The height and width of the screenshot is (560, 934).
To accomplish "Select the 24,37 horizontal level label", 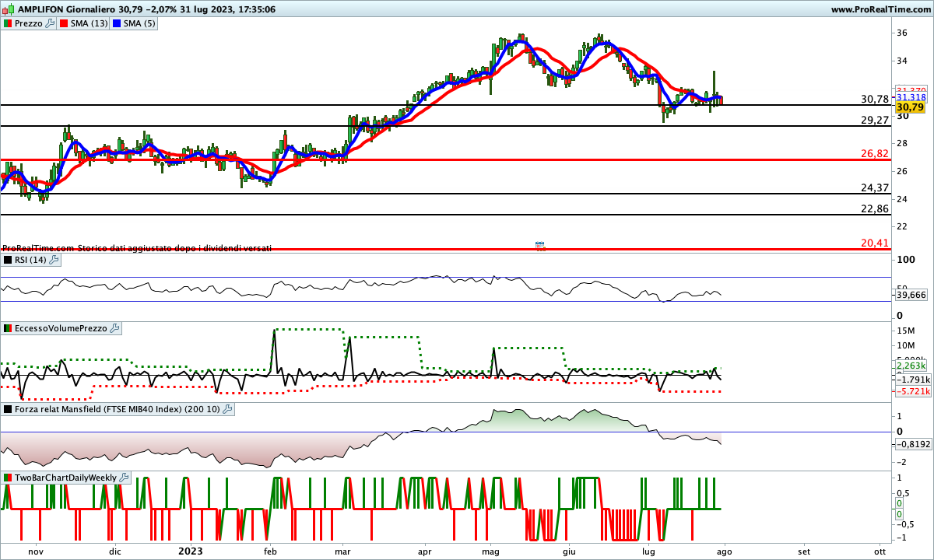I will pos(875,187).
